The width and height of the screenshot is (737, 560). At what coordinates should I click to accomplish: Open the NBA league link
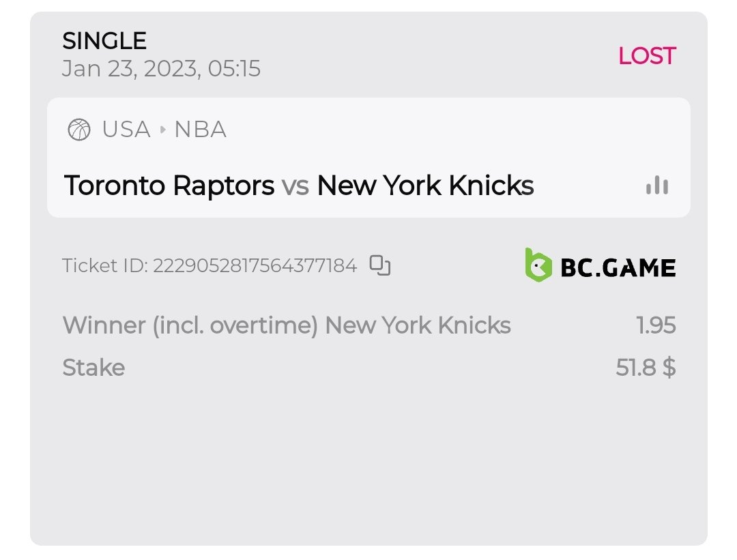pyautogui.click(x=200, y=130)
